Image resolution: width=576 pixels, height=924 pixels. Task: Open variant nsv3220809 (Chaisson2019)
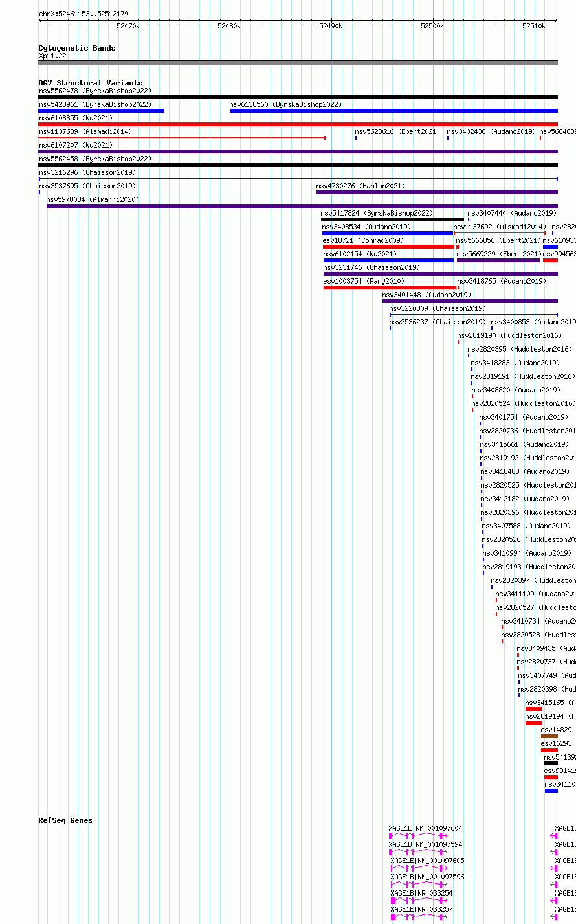438,308
